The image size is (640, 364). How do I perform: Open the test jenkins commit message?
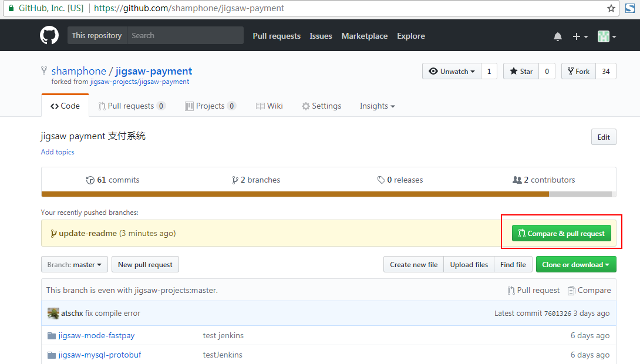click(223, 335)
